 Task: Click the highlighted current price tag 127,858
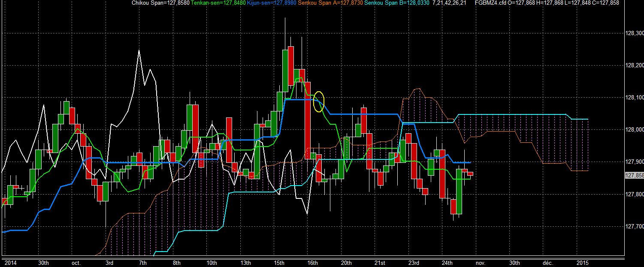634,175
